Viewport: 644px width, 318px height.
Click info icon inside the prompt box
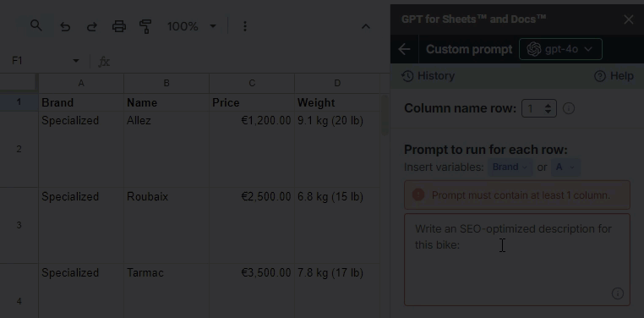click(x=617, y=293)
